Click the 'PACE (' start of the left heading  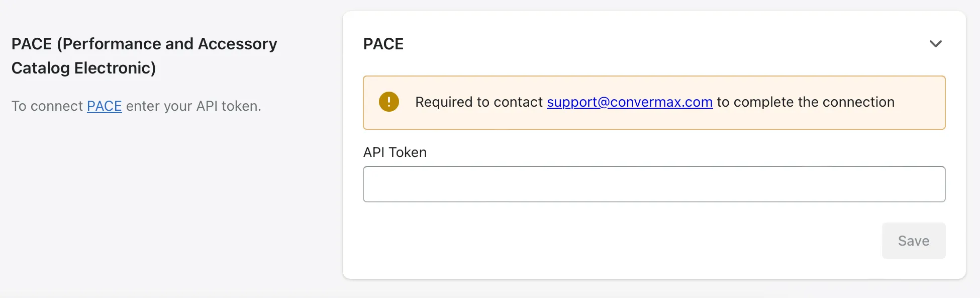(x=34, y=44)
